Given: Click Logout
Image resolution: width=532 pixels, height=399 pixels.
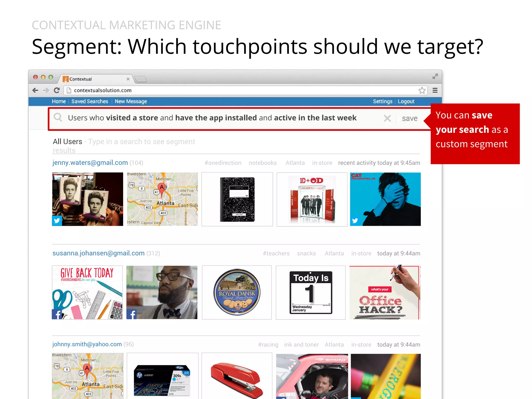Looking at the screenshot, I should [x=406, y=101].
